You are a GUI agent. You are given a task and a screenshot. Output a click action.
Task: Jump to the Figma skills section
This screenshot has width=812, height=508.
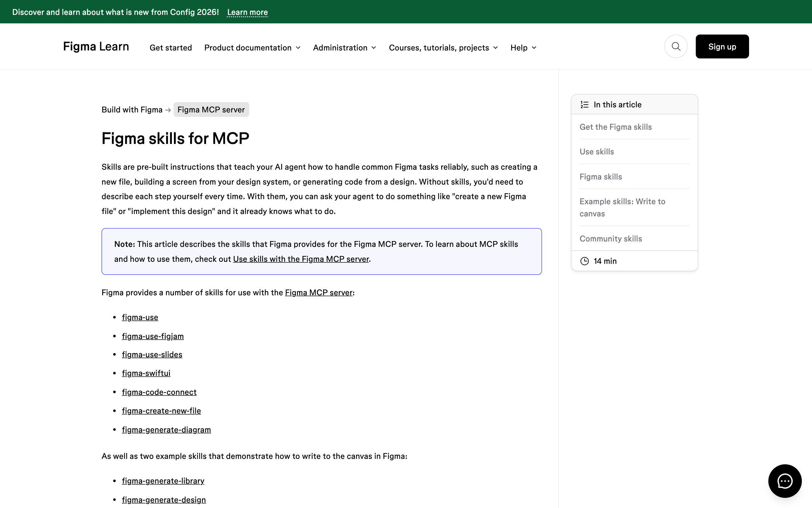click(601, 177)
